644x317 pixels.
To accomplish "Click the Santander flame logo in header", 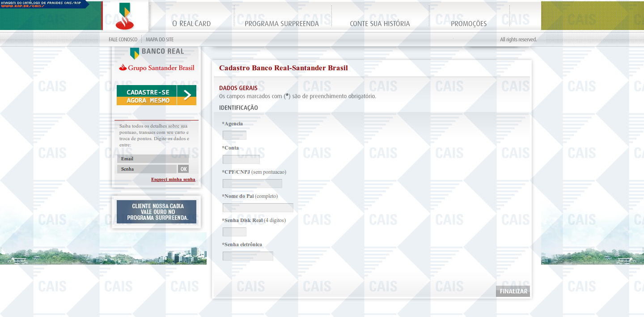I will [125, 16].
